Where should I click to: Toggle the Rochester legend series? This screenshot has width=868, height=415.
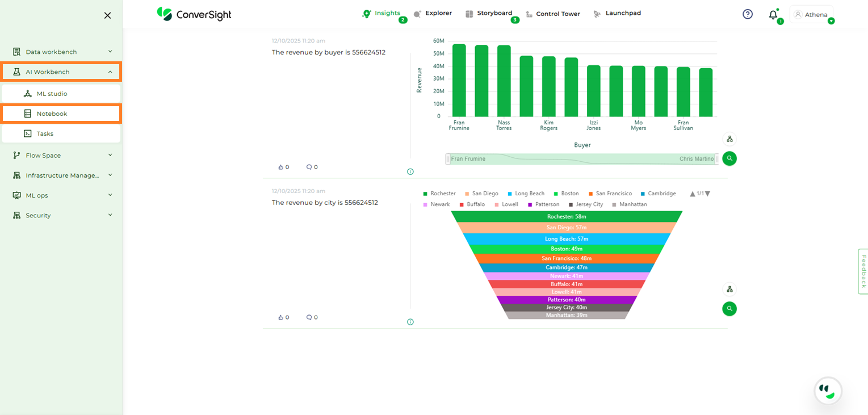[x=439, y=194]
